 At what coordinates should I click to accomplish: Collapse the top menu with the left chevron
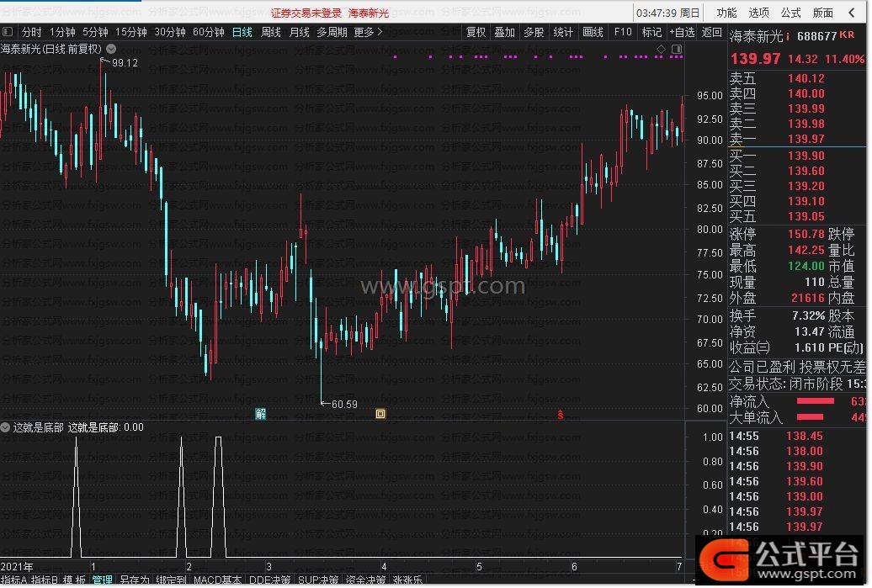852,13
